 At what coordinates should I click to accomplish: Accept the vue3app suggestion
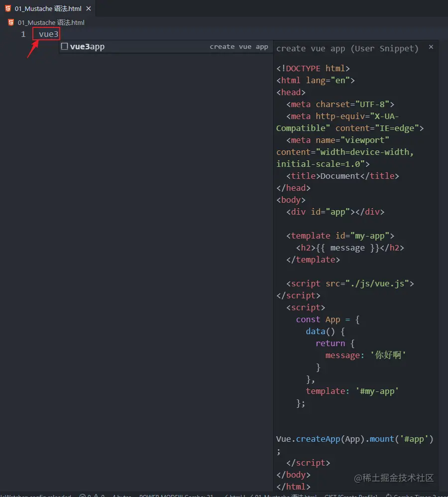click(x=166, y=47)
